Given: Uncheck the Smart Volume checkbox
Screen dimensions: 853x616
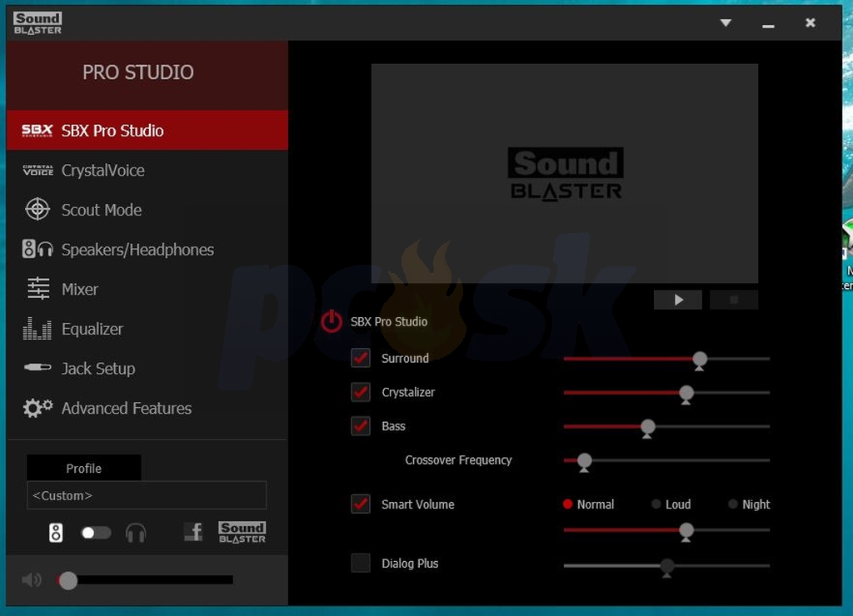Looking at the screenshot, I should point(361,504).
